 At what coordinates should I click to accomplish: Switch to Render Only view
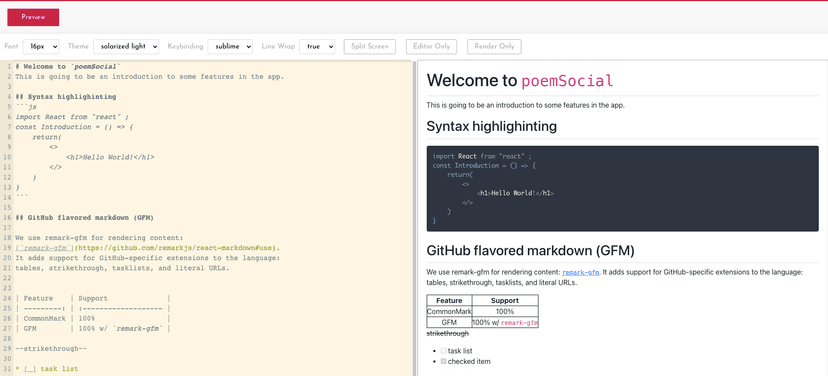click(494, 46)
